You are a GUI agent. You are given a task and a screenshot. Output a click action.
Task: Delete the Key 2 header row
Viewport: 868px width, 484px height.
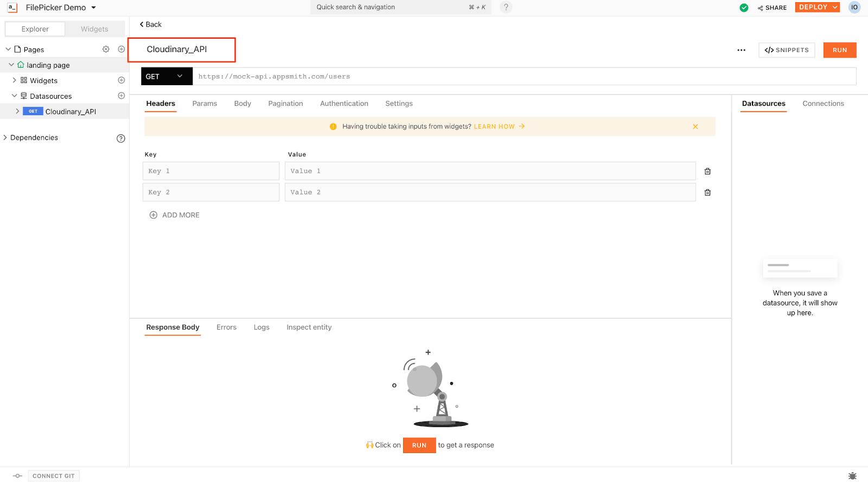point(707,193)
